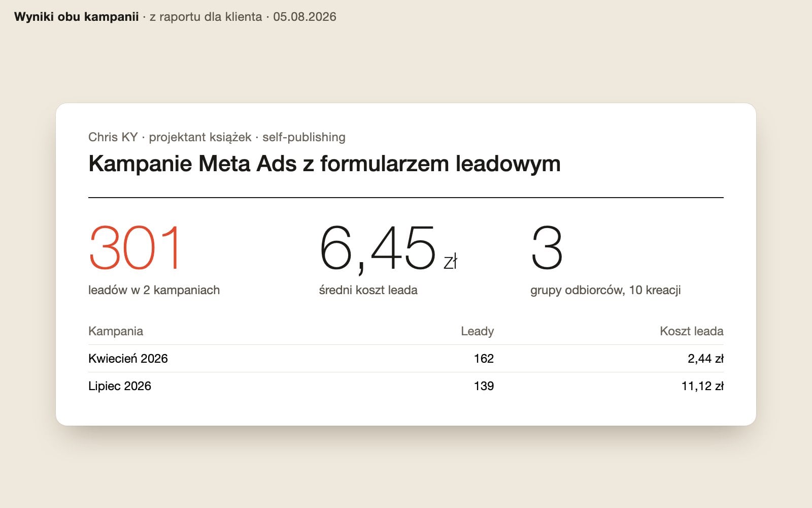Click label 'średni koszt leada'

coord(368,290)
